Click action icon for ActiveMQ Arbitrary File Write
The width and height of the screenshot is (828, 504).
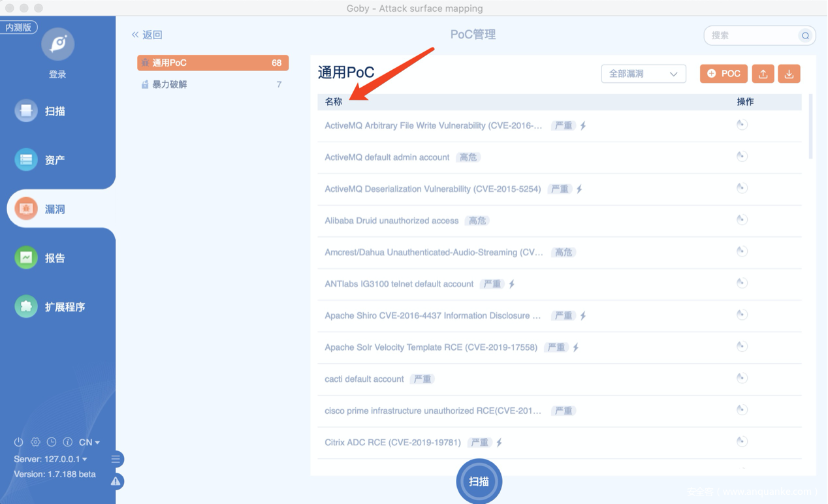coord(742,125)
